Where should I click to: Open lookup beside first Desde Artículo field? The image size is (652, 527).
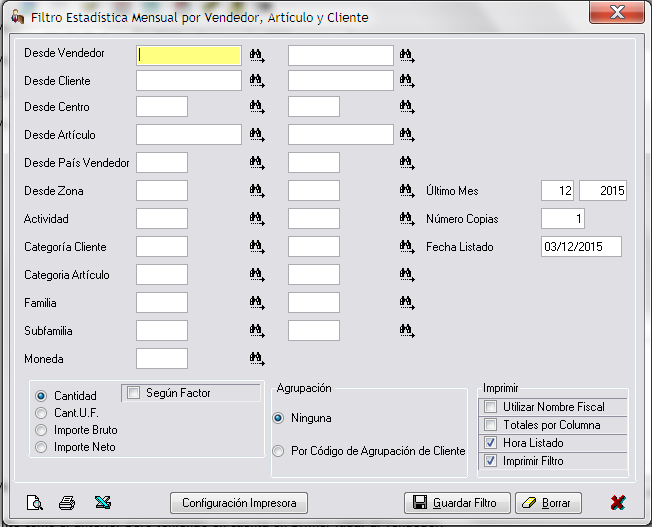(x=257, y=135)
